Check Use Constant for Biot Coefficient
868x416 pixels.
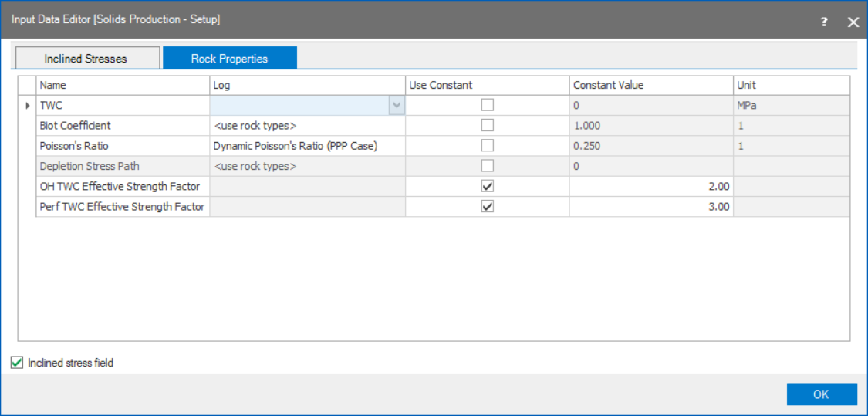[488, 126]
